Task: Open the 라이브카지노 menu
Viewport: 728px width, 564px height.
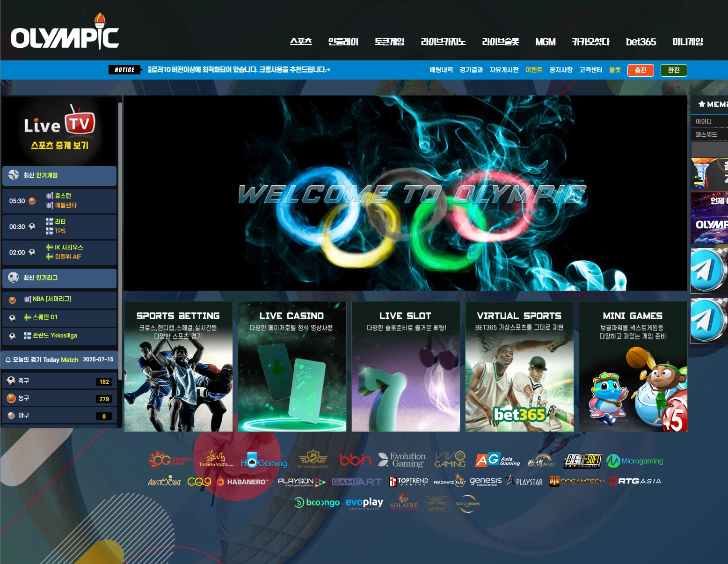Action: pyautogui.click(x=443, y=42)
